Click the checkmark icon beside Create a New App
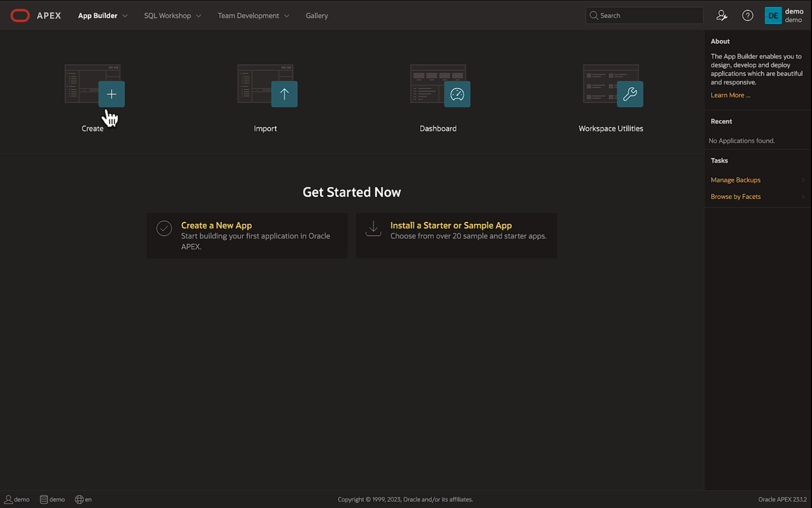Screen dimensions: 812x508 164,228
